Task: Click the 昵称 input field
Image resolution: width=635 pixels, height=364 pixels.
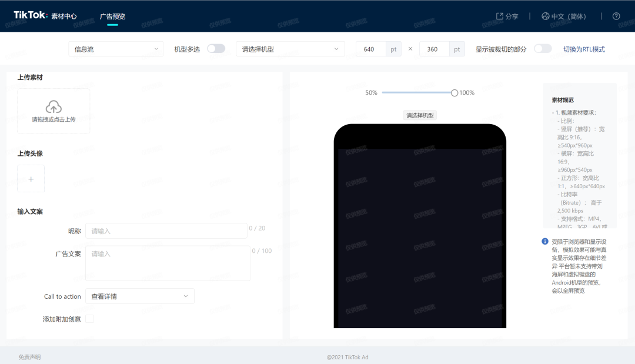Action: click(166, 231)
